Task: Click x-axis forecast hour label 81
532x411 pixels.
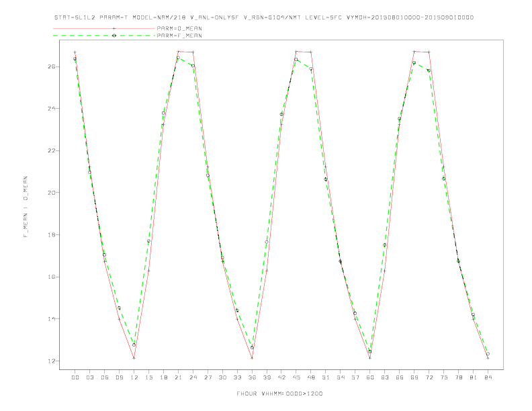Action: click(x=474, y=377)
